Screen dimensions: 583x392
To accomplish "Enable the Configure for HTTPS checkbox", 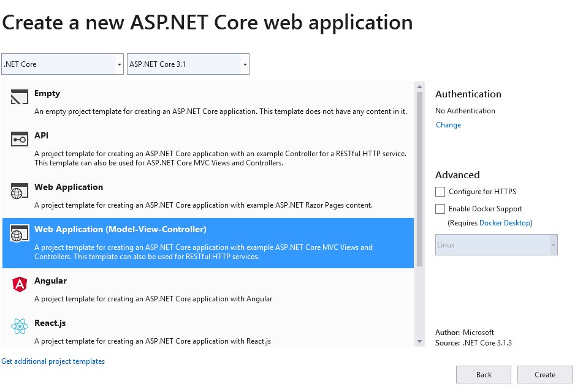I will click(x=440, y=192).
